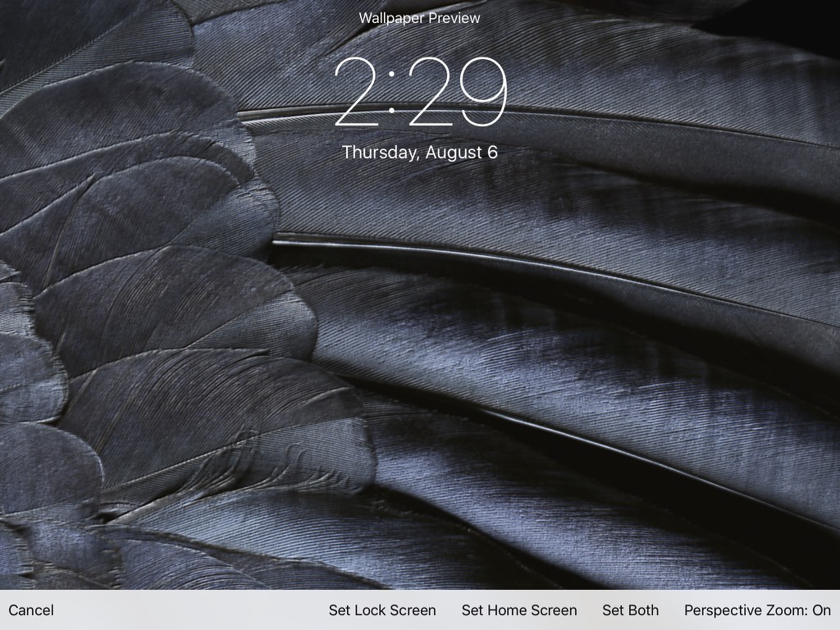This screenshot has width=840, height=630.
Task: Click the word "Preview" in the title
Action: point(454,18)
